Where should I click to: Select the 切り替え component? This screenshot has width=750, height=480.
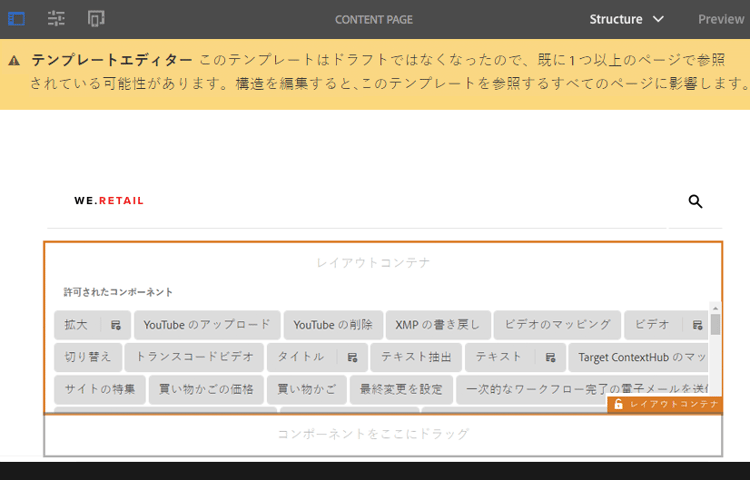88,357
